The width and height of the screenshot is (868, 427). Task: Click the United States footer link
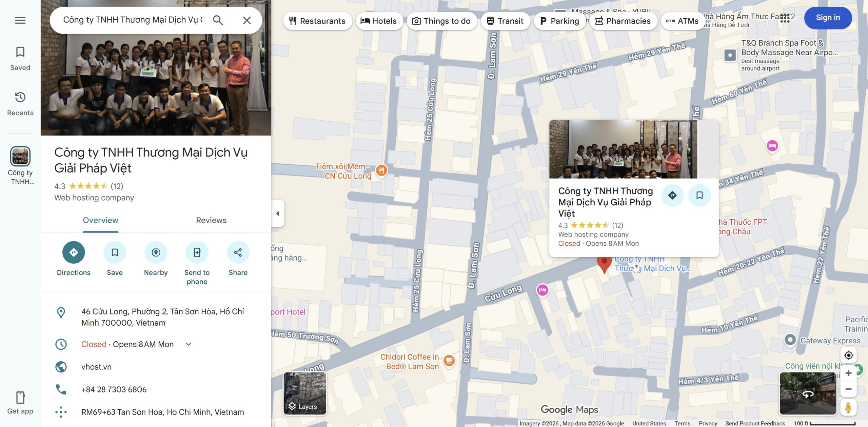coord(649,423)
